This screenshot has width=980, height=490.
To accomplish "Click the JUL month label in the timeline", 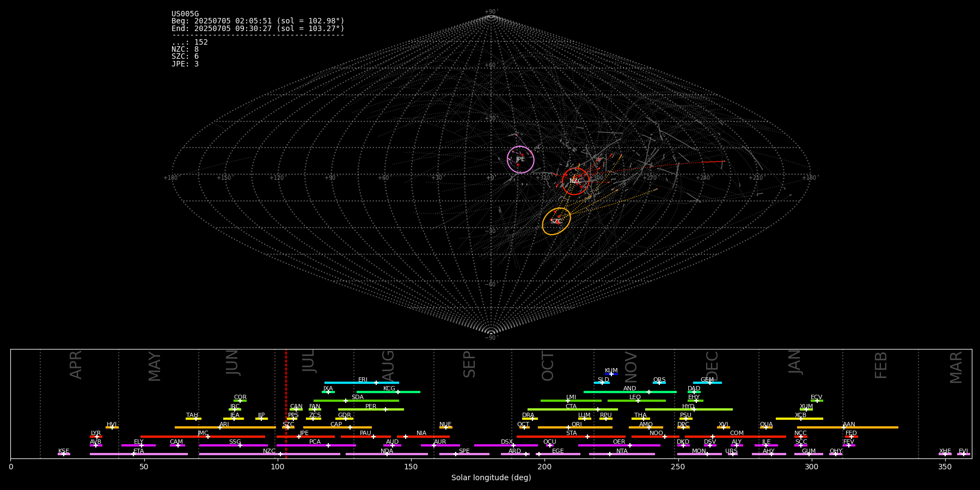I will click(309, 361).
